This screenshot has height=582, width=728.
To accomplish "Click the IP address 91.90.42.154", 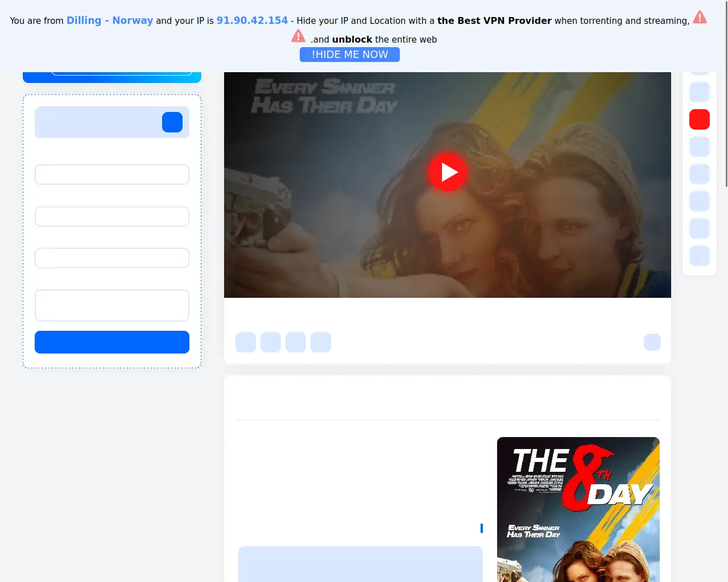I will [252, 20].
